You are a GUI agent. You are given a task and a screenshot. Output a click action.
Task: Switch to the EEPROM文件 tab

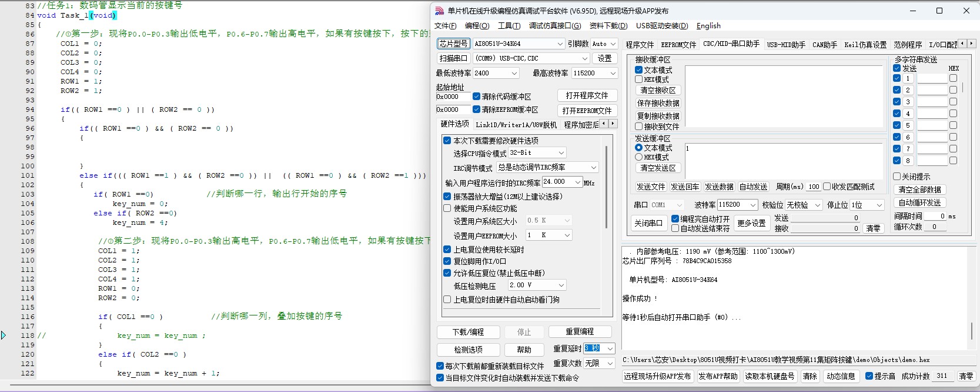[x=678, y=45]
